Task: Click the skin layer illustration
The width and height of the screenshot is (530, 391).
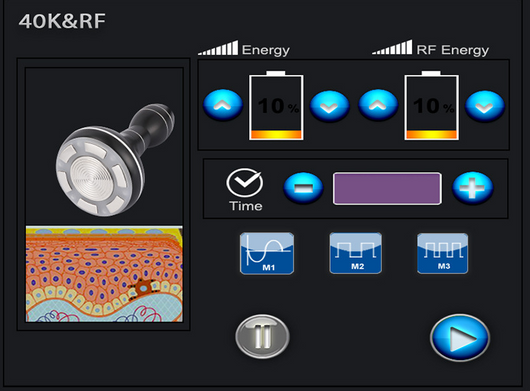Action: coord(104,274)
